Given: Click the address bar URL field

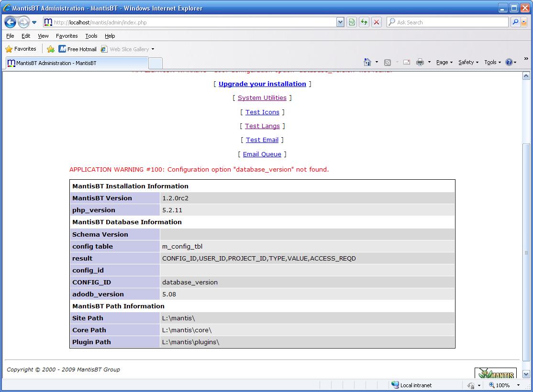Looking at the screenshot, I should pyautogui.click(x=194, y=22).
